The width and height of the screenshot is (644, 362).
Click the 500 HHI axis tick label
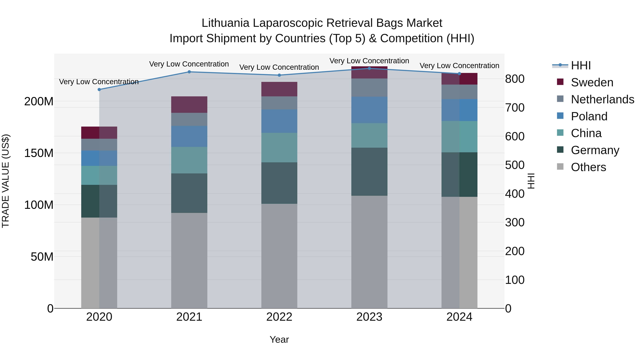coord(515,165)
